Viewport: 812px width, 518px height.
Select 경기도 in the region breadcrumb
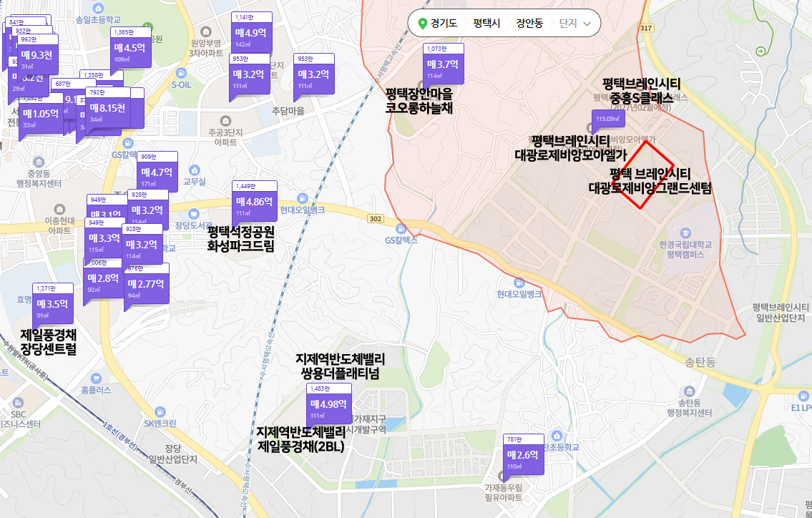click(x=444, y=24)
